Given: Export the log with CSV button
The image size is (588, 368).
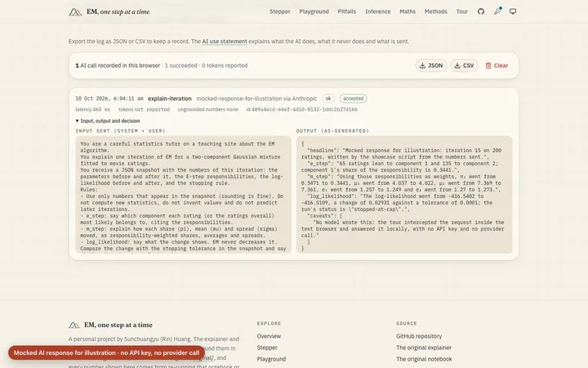Looking at the screenshot, I should tap(464, 65).
